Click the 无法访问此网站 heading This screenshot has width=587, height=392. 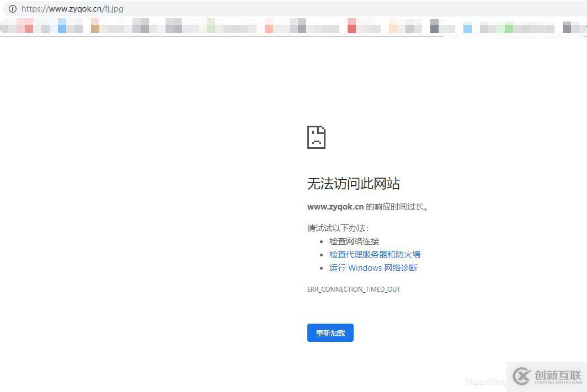[x=353, y=184]
